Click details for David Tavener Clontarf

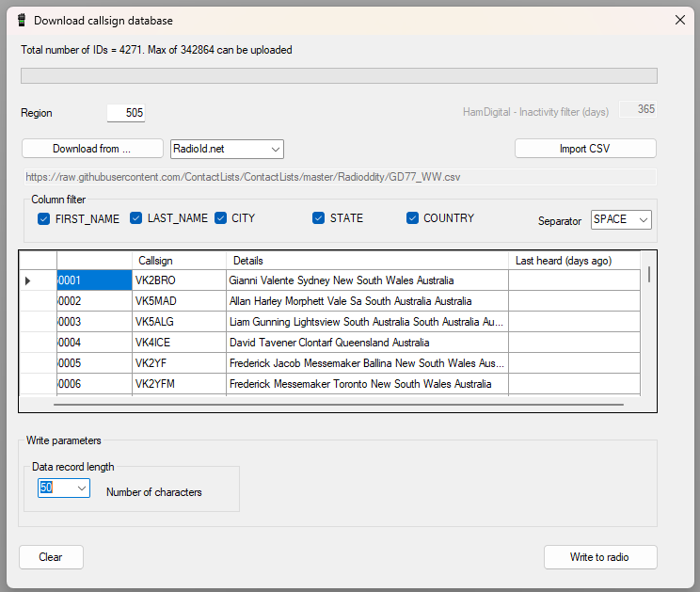[x=367, y=343]
